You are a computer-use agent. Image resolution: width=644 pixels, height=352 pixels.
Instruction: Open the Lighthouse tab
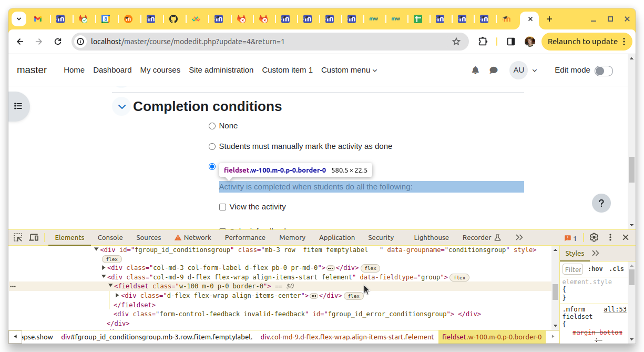pyautogui.click(x=431, y=238)
